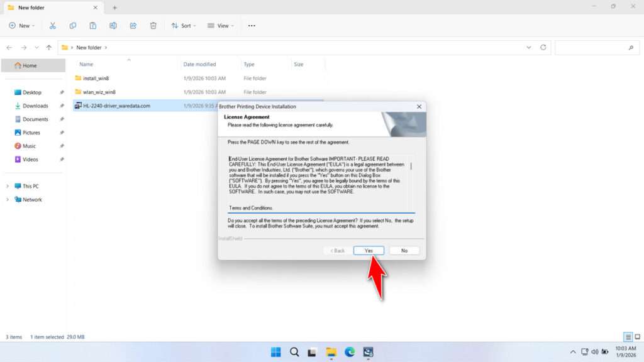This screenshot has height=362, width=644.
Task: Open the See more options menu
Action: click(x=252, y=26)
